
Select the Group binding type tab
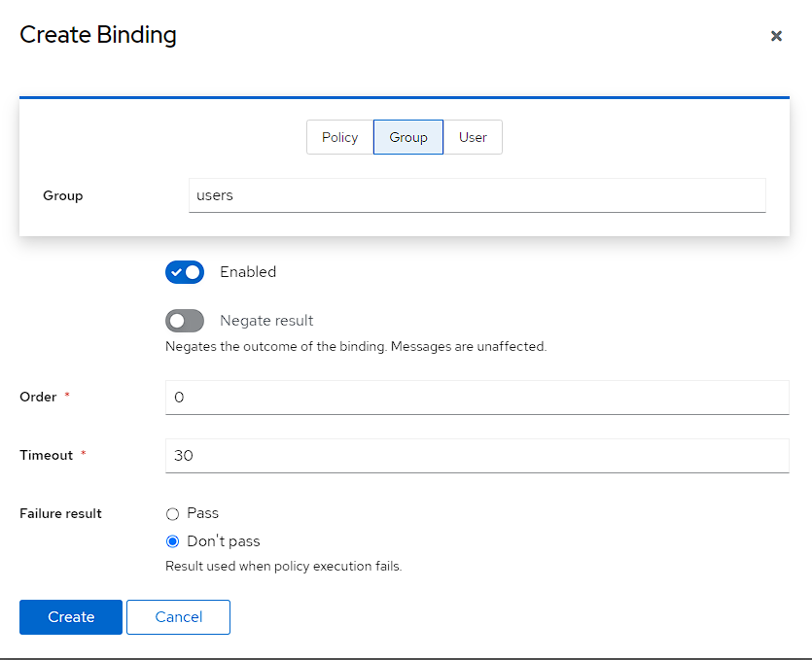pyautogui.click(x=408, y=137)
